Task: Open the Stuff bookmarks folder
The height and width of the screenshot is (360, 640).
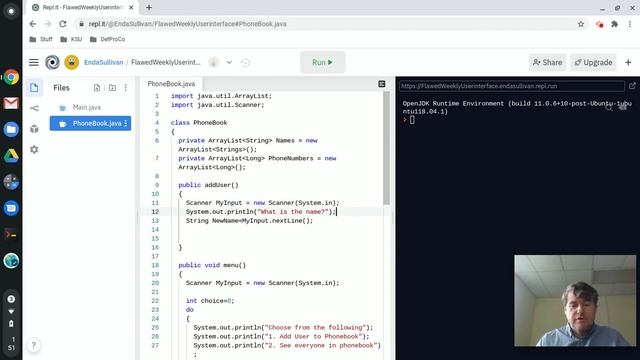Action: (x=41, y=39)
